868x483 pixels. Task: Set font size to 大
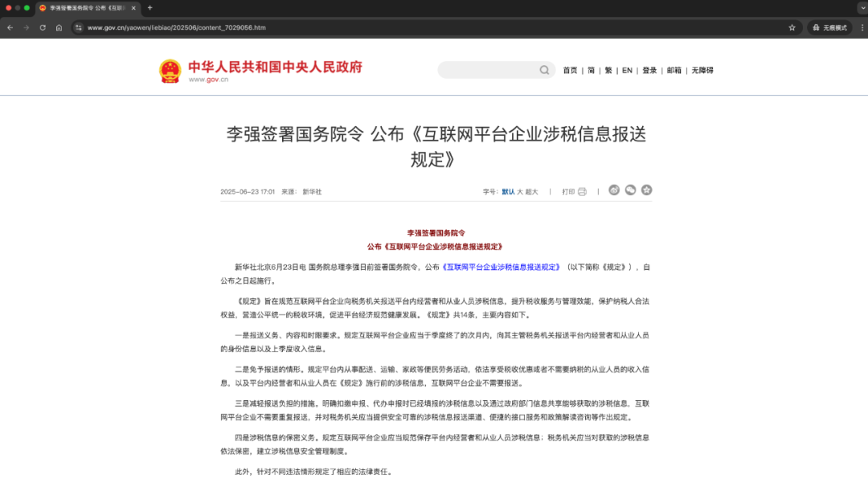520,192
